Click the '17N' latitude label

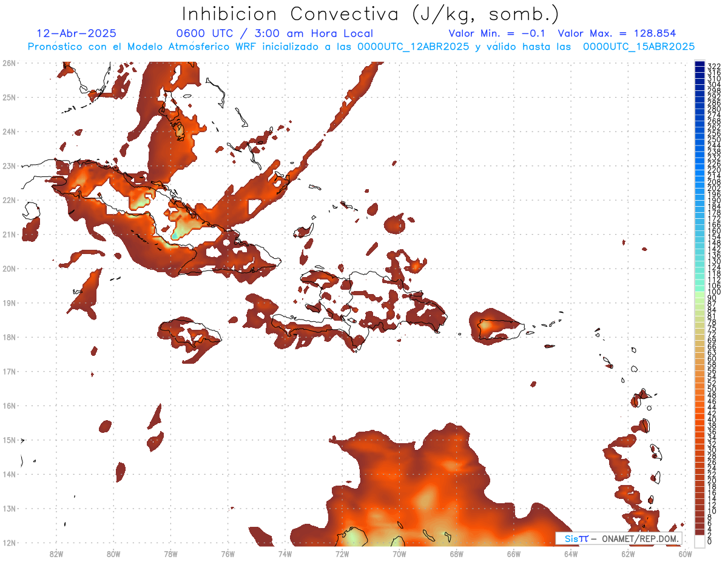pyautogui.click(x=9, y=371)
